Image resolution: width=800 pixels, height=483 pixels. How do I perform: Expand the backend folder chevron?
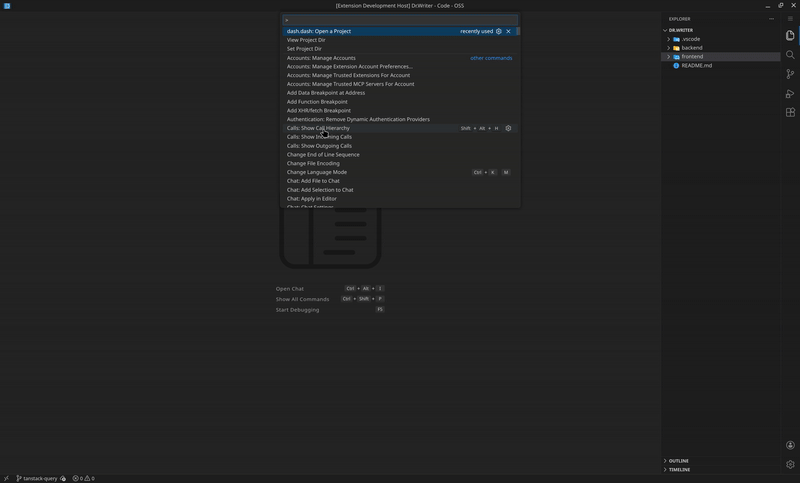point(668,48)
